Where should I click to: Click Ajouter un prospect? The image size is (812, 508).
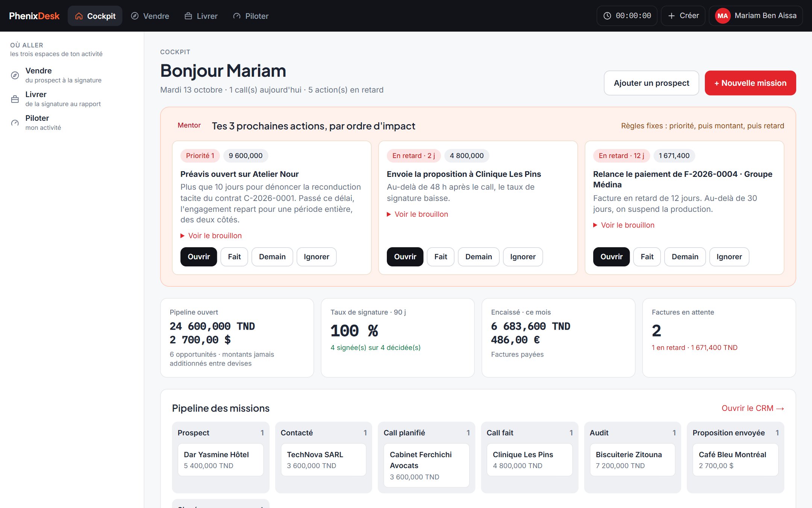651,83
